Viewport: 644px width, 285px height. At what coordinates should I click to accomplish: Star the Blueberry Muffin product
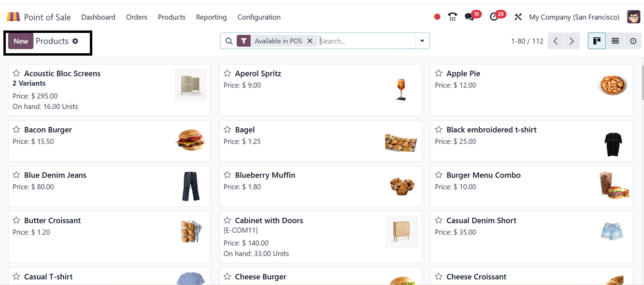[x=227, y=175]
